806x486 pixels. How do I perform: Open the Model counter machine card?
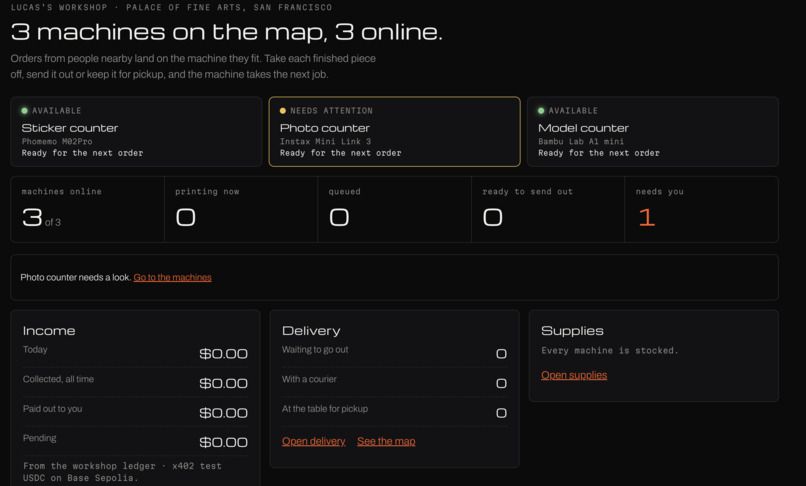653,132
